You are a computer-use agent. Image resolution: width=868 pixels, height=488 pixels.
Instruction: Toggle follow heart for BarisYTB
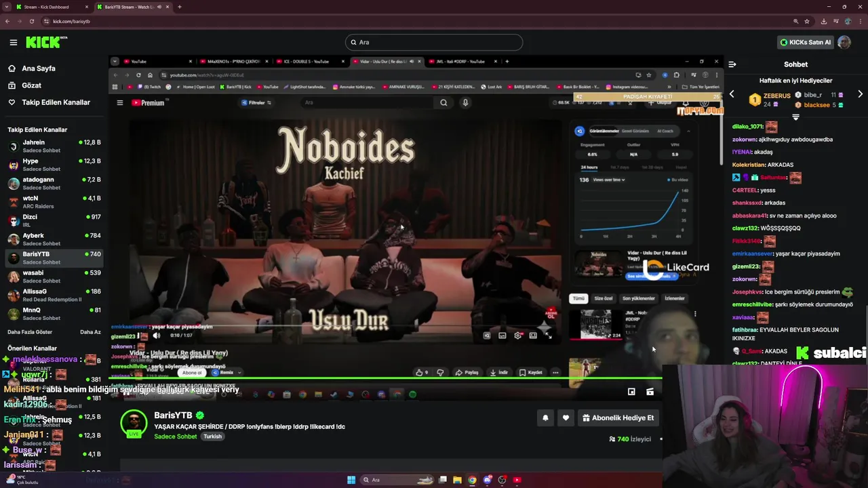[566, 418]
